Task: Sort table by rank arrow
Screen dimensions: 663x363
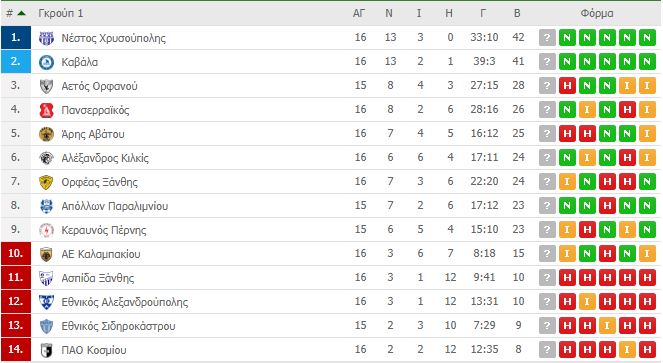Action: (21, 14)
